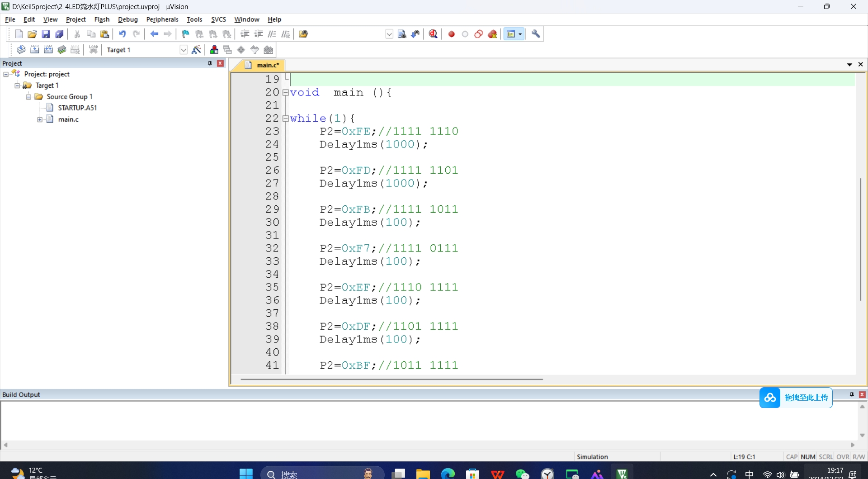Image resolution: width=868 pixels, height=479 pixels.
Task: Collapse the while loop fold marker
Action: click(285, 119)
